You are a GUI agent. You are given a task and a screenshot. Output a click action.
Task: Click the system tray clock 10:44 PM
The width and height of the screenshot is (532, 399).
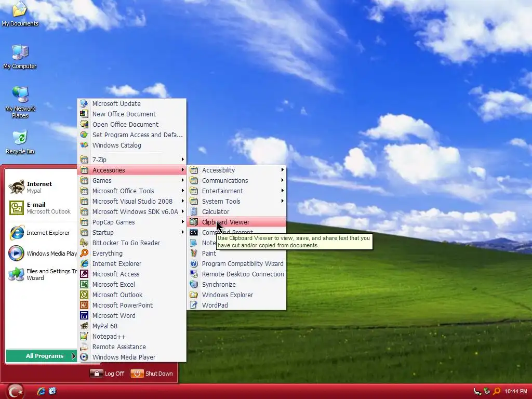516,392
